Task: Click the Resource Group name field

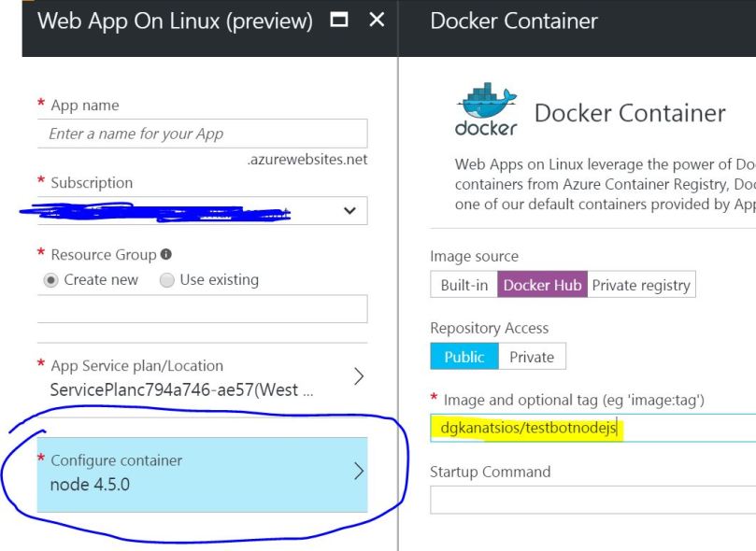Action: 202,309
